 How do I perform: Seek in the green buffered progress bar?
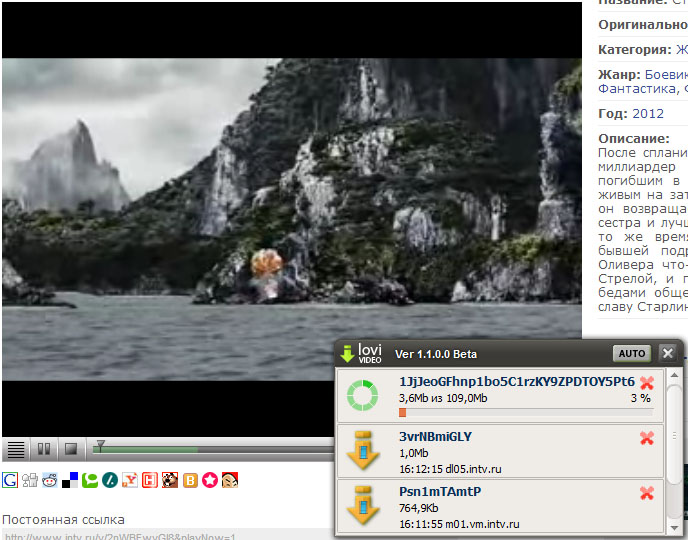point(145,450)
